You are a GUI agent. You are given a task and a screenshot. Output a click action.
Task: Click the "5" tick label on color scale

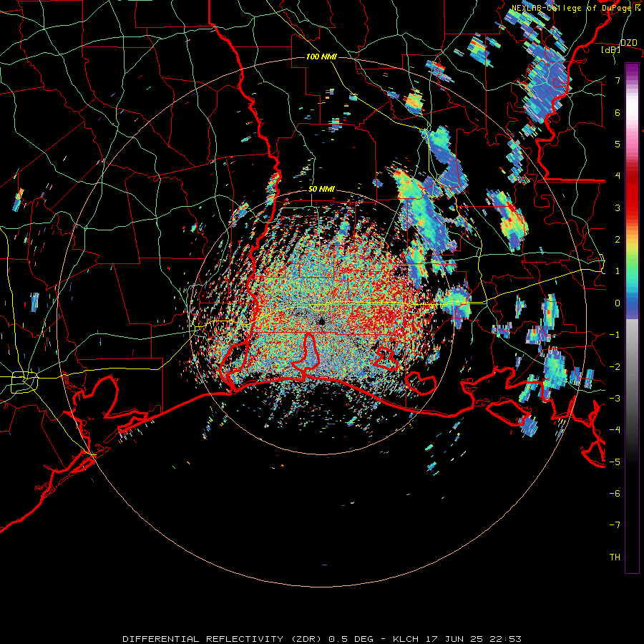[618, 144]
